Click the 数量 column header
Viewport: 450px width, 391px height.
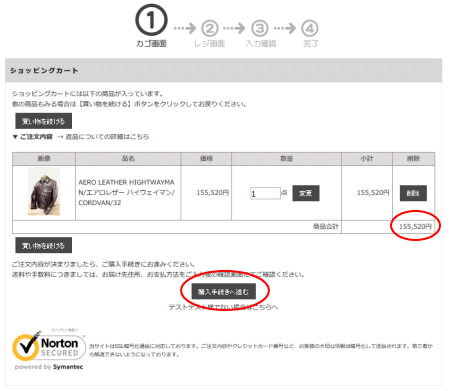pos(287,159)
